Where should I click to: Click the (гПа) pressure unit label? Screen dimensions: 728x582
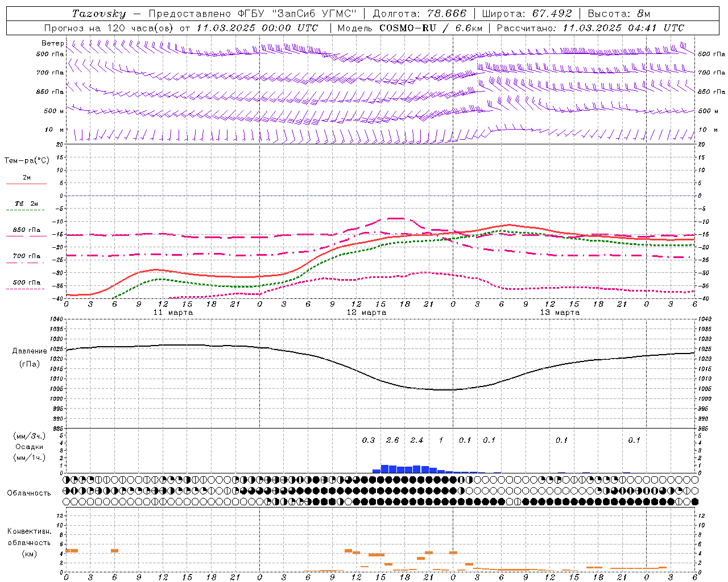pyautogui.click(x=30, y=364)
